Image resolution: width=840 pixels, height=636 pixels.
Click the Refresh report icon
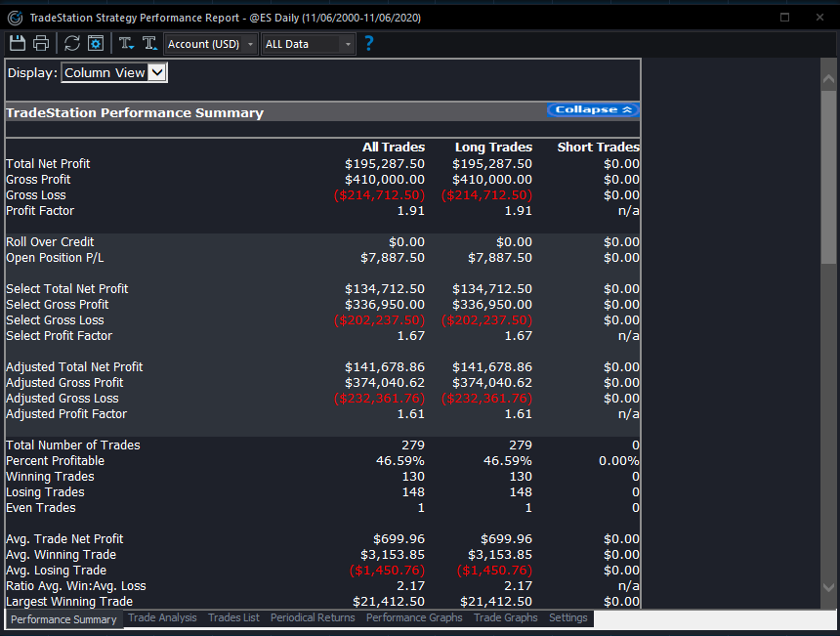coord(71,43)
